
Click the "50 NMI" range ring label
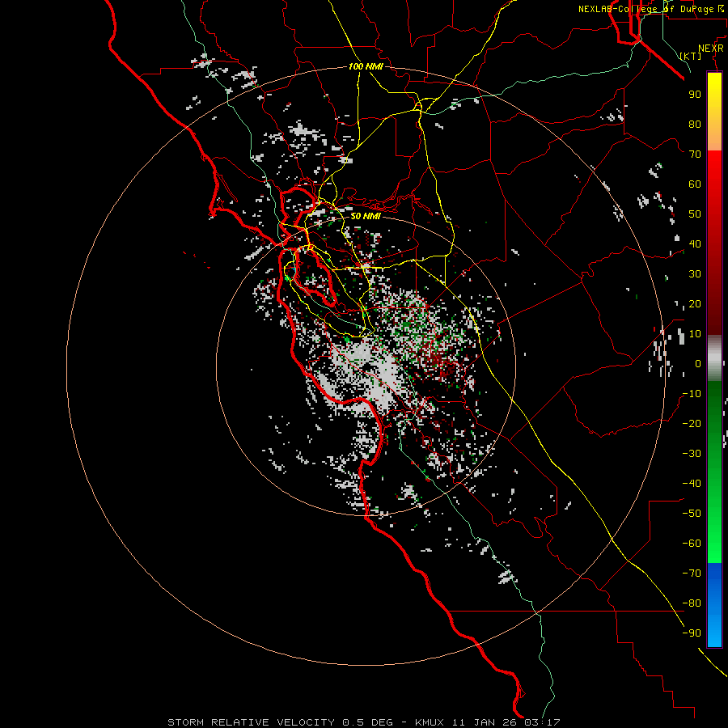[366, 216]
